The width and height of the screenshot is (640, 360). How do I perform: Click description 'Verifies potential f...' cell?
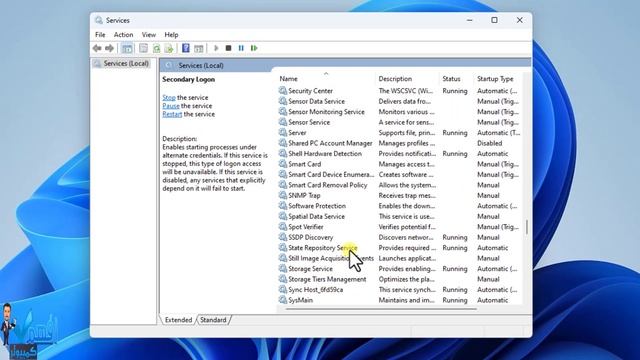tap(407, 227)
